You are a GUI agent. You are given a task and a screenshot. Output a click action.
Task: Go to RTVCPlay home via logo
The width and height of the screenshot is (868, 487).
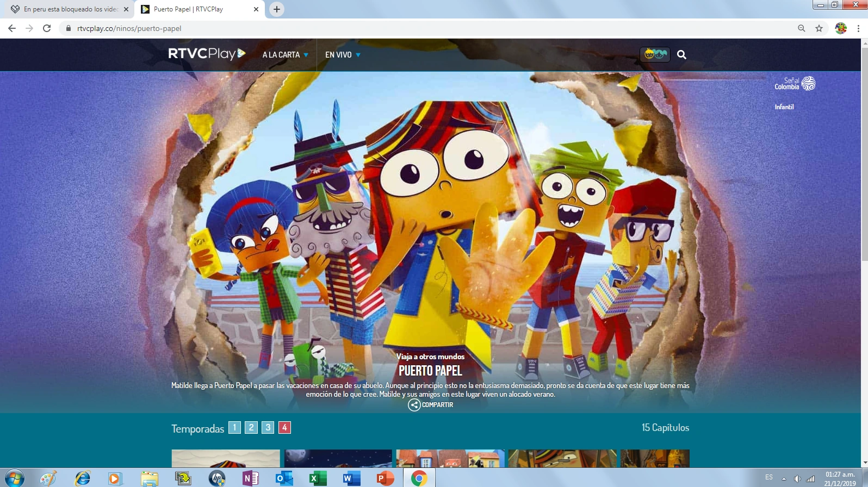(207, 54)
